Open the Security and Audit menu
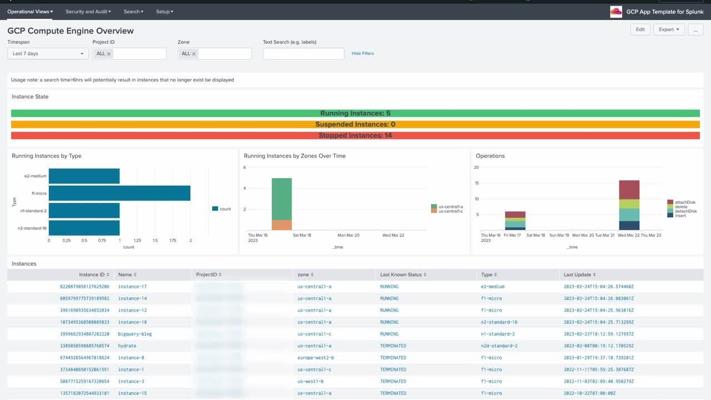Viewport: 711px width, 400px height. [x=88, y=12]
